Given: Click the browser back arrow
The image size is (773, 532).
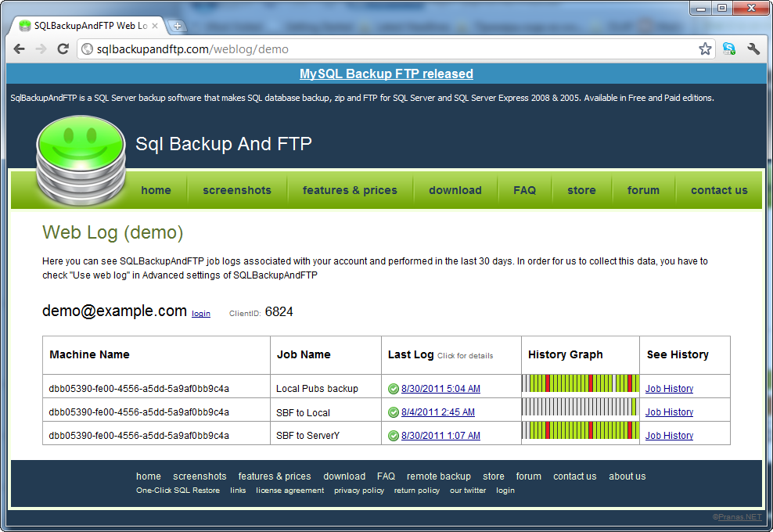Looking at the screenshot, I should [20, 49].
